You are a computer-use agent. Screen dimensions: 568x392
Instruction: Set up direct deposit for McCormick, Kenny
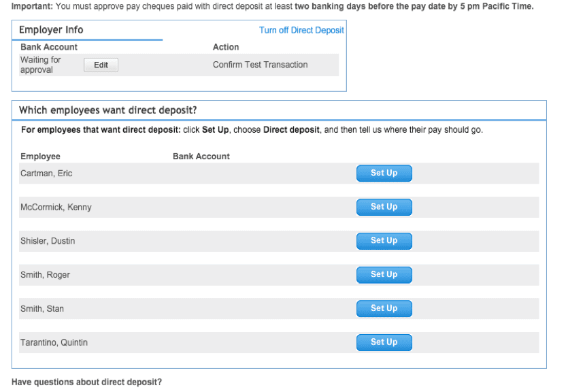pos(384,207)
